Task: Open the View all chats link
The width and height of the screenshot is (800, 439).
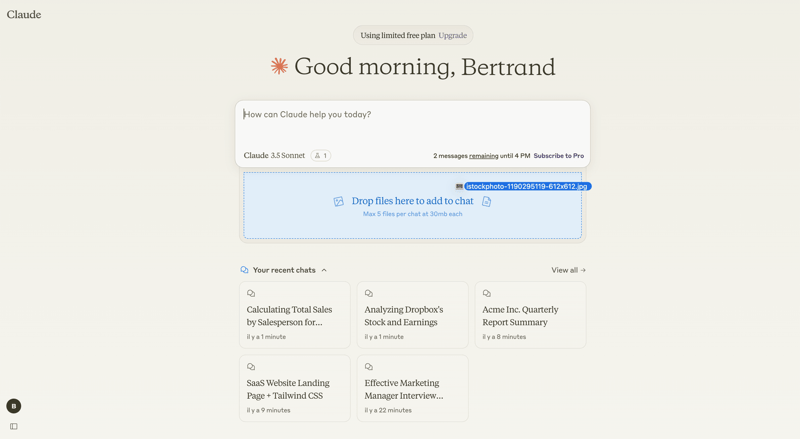Action: 568,270
